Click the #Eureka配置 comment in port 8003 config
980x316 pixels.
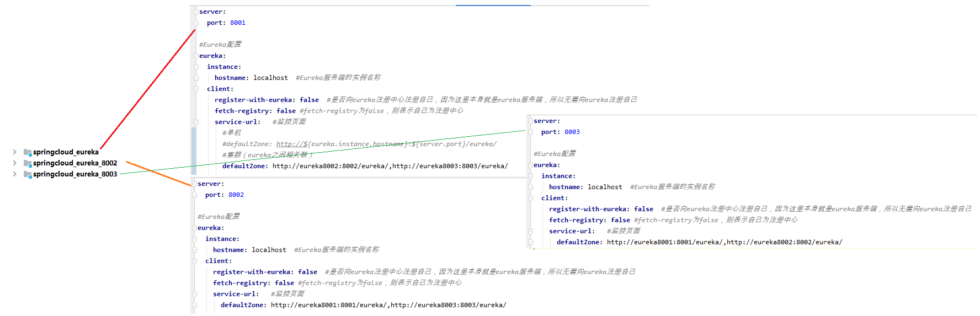point(555,154)
